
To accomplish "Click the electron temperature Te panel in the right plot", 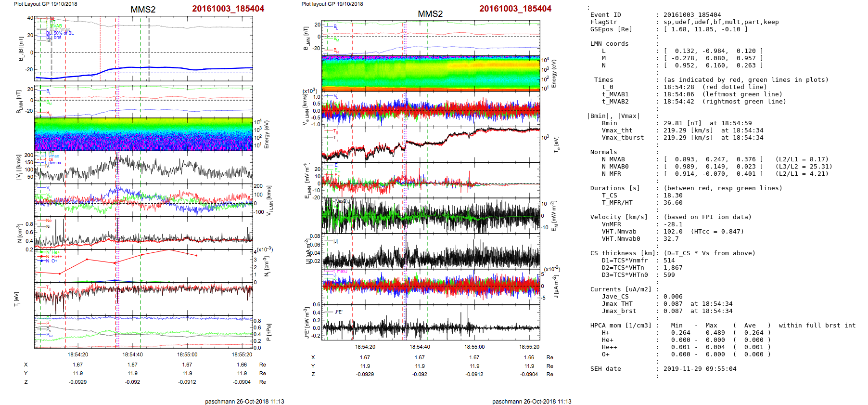I will (x=431, y=144).
